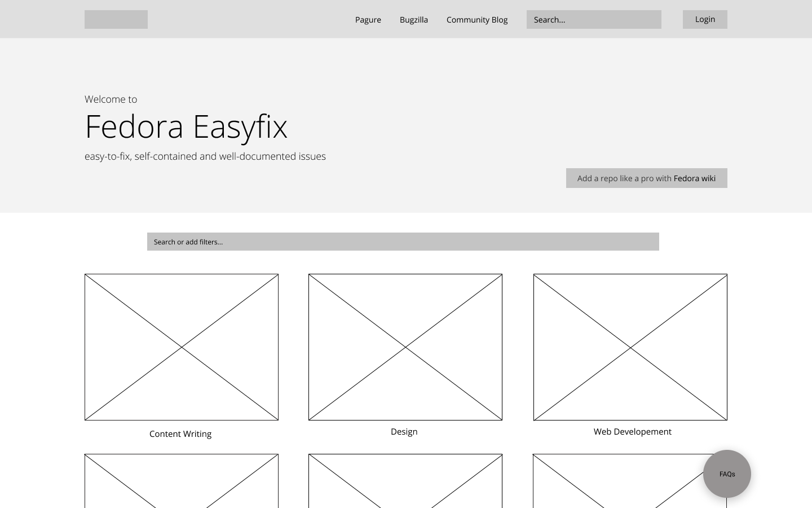
Task: Select the Content Writing image placeholder
Action: click(182, 347)
